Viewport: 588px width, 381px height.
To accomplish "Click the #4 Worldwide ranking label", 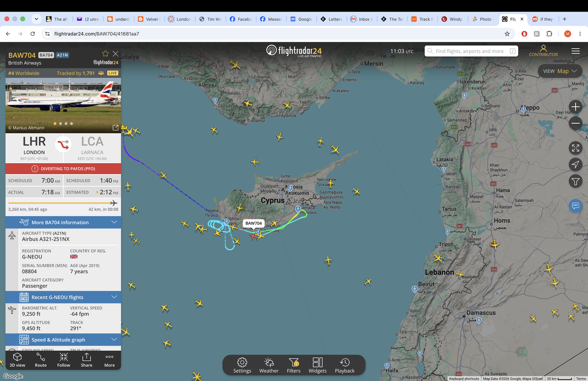I will (x=24, y=73).
